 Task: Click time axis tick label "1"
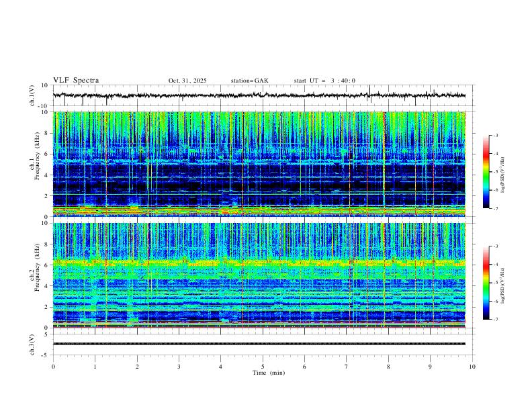pyautogui.click(x=95, y=367)
